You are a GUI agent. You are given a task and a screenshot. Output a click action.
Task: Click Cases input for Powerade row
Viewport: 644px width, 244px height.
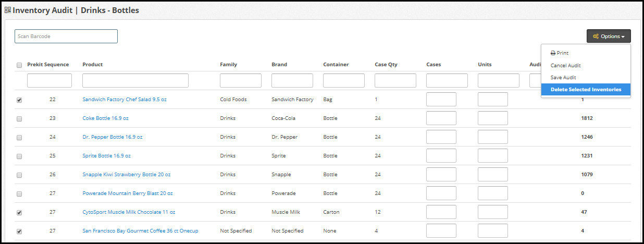pyautogui.click(x=441, y=193)
